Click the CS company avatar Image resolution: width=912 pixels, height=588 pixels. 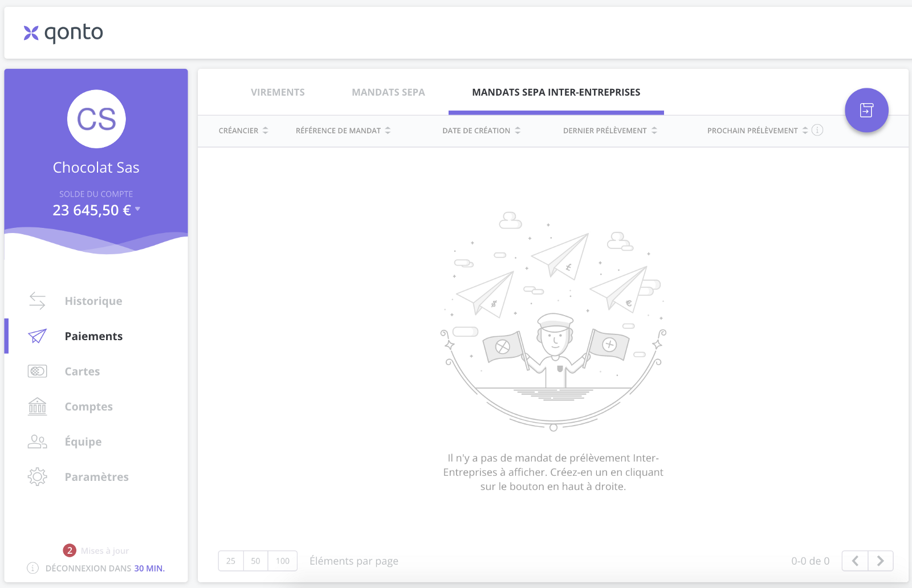(96, 119)
